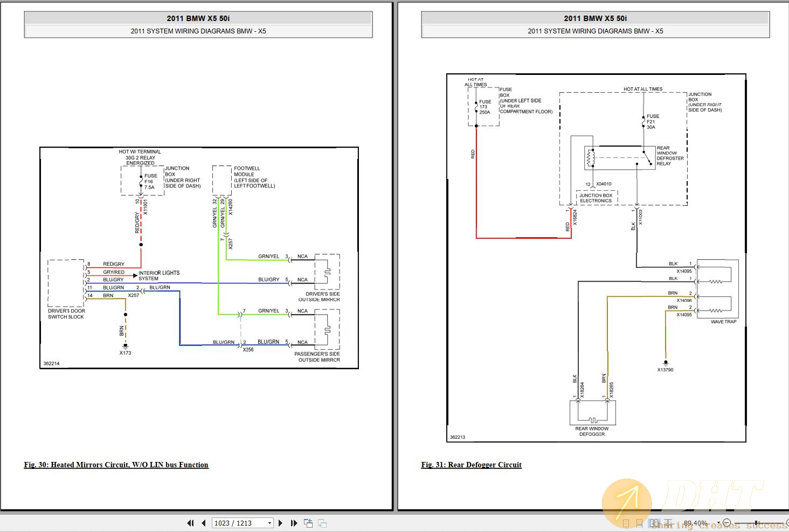Go to the next page

[280, 523]
